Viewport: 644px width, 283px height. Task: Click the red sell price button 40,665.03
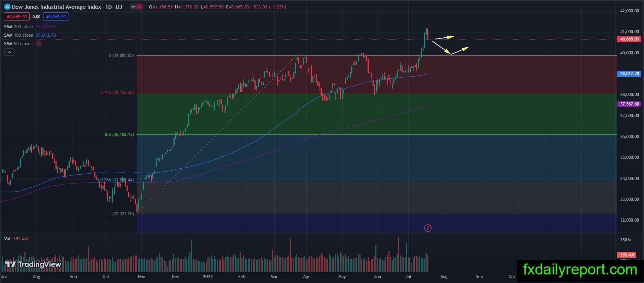coord(17,17)
